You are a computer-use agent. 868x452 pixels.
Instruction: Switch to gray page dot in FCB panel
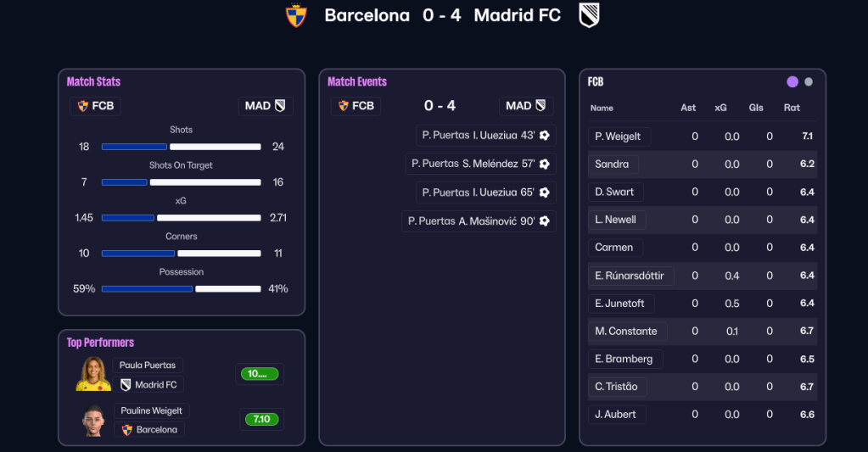[809, 82]
